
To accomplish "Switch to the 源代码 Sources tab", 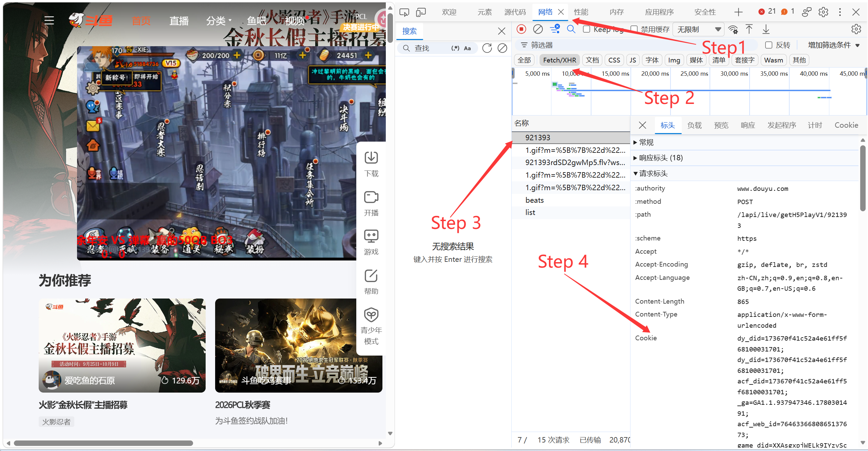I will pyautogui.click(x=515, y=12).
